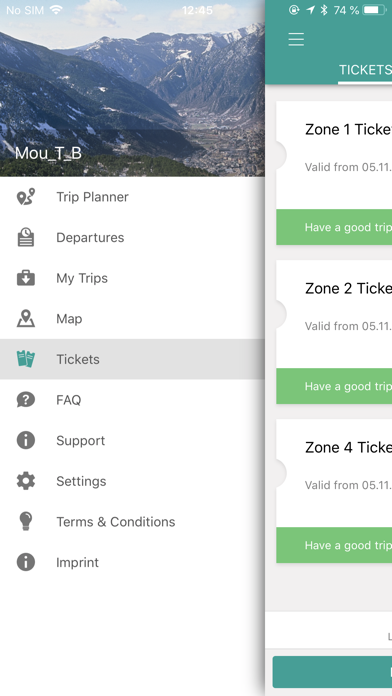392x696 pixels.
Task: Open the Zone 4 Ticket card
Action: tap(334, 491)
